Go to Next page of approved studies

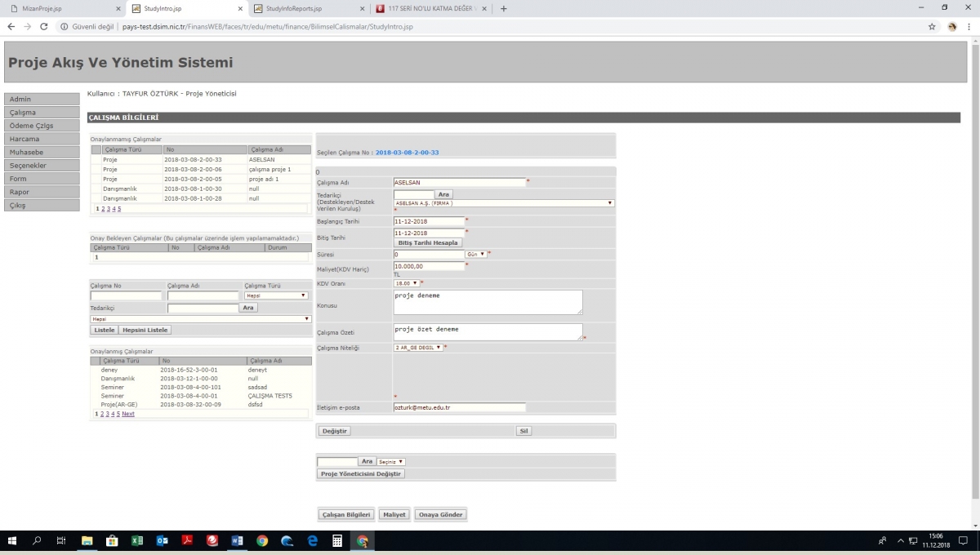[x=128, y=414]
